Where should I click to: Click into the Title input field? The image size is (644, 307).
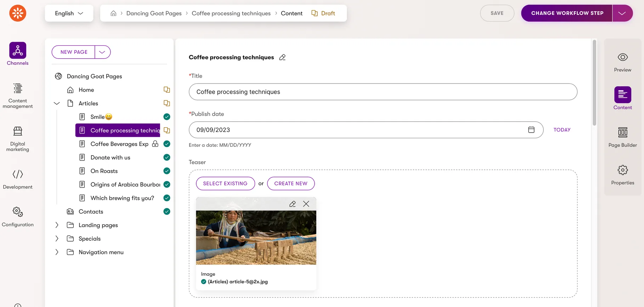383,92
